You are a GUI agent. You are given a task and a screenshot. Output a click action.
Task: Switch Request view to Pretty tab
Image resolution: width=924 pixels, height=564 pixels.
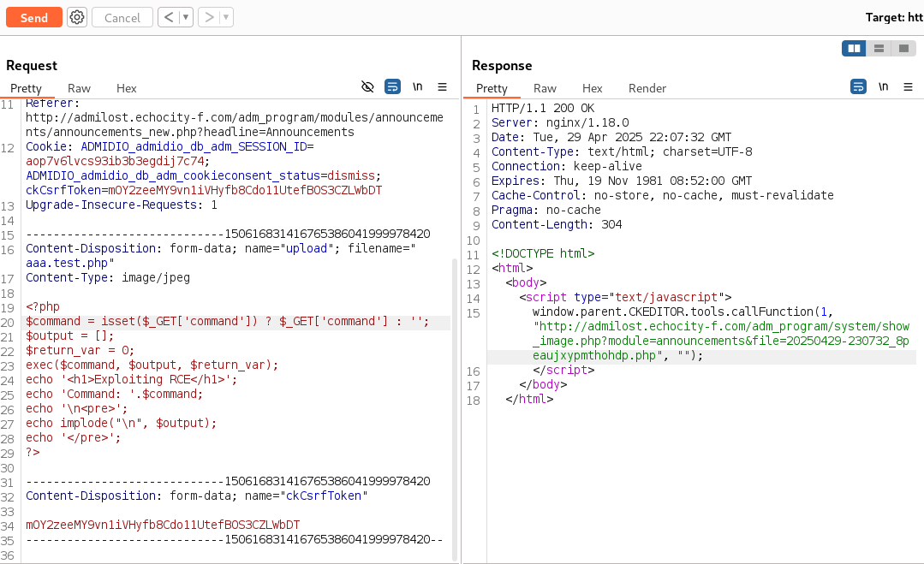[x=26, y=88]
